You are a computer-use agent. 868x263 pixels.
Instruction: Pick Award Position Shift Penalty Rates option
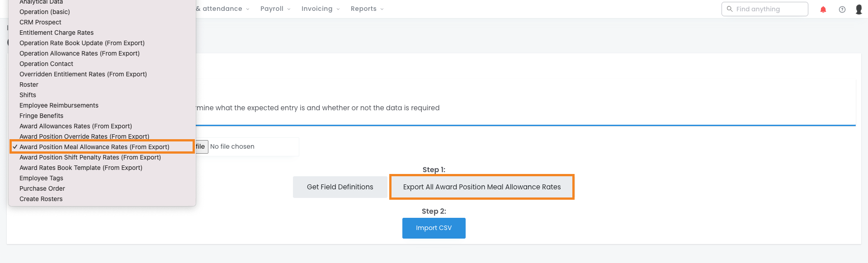point(90,157)
